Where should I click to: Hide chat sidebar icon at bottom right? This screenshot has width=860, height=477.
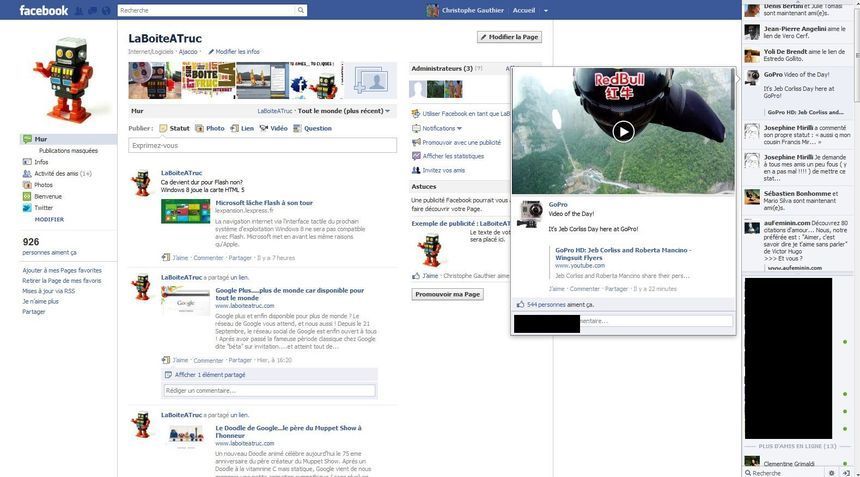tap(846, 473)
